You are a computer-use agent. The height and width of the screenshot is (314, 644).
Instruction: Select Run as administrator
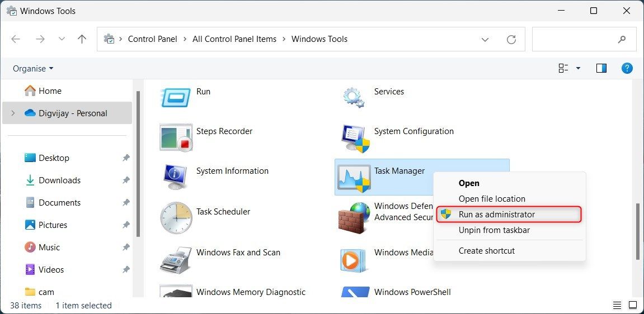click(509, 215)
